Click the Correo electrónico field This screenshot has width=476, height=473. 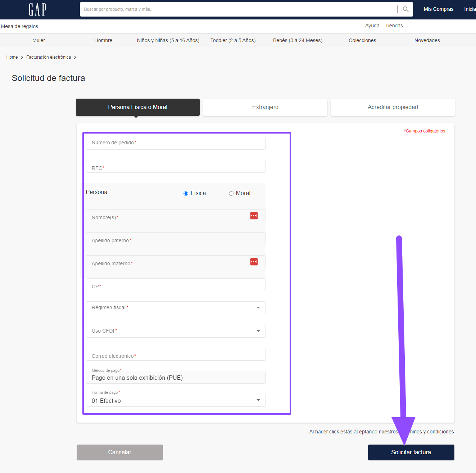176,354
